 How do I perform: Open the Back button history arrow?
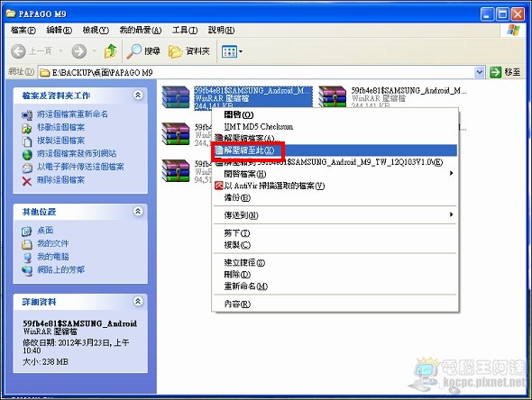pyautogui.click(x=60, y=51)
